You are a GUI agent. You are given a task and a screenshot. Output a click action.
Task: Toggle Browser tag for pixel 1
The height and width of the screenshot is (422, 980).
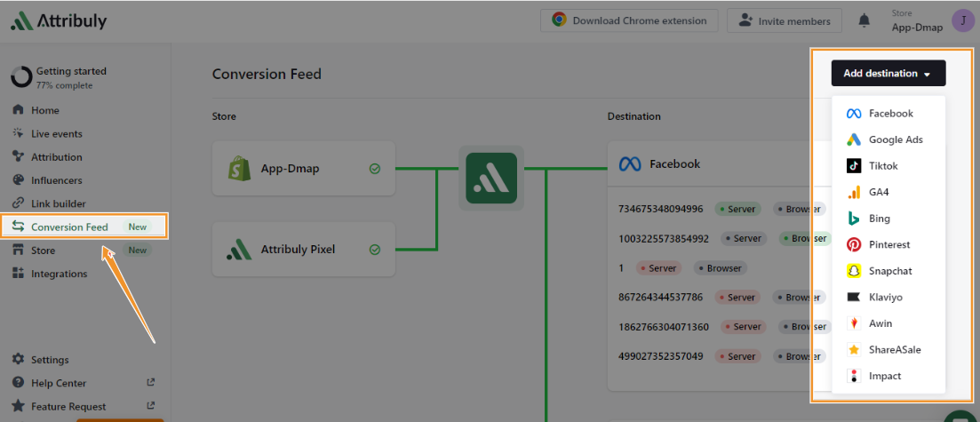(721, 267)
